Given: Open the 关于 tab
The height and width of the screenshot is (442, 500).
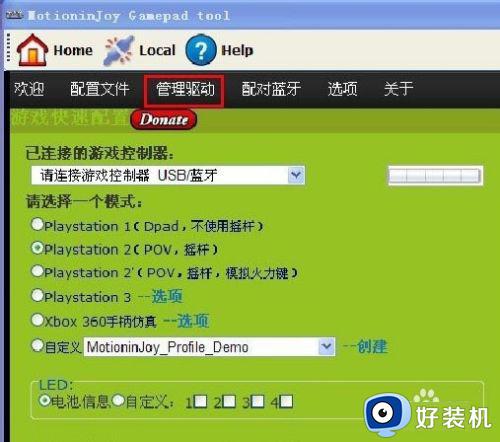Looking at the screenshot, I should click(398, 89).
